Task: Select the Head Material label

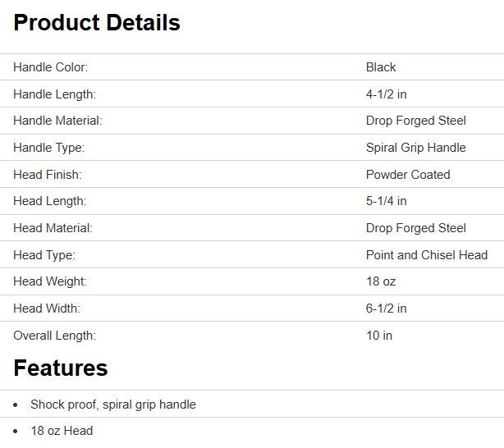Action: 53,228
